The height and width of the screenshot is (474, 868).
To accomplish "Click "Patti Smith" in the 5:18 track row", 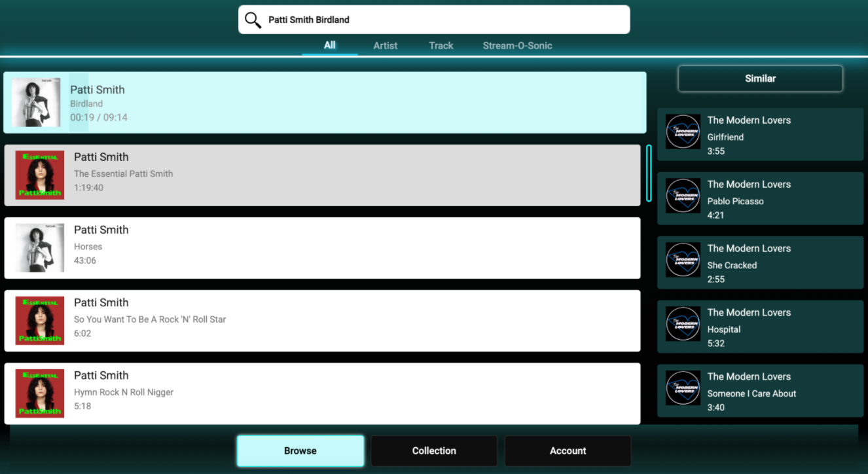I will [x=101, y=375].
